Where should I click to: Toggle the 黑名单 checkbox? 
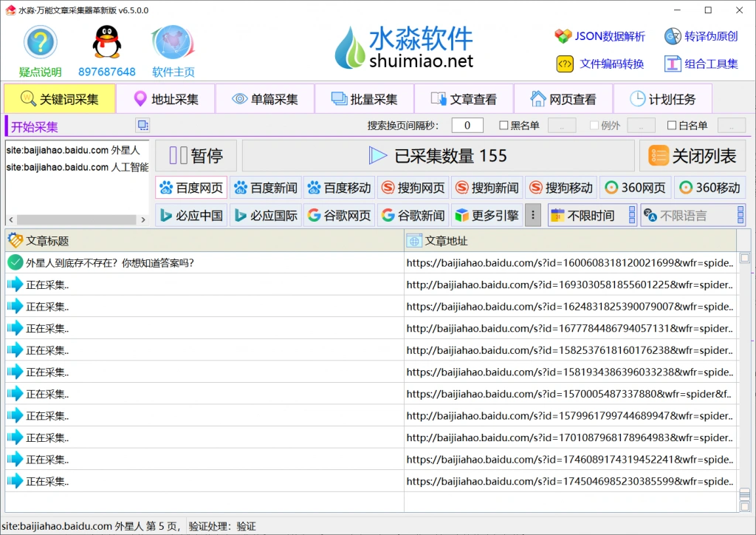pos(504,126)
